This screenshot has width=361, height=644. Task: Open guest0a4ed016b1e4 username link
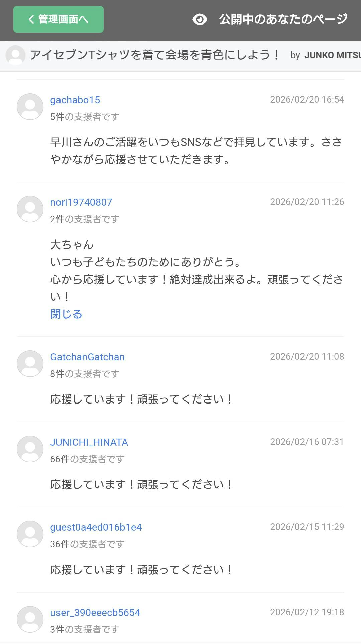(x=96, y=527)
